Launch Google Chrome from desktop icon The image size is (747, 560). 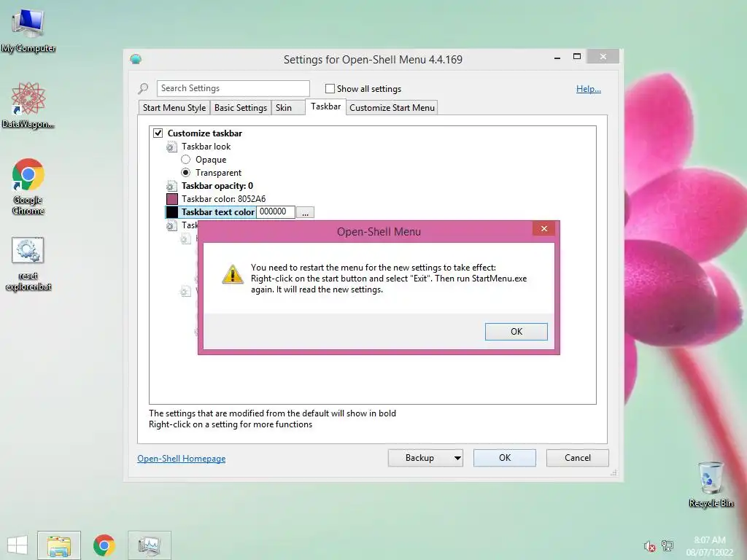28,186
